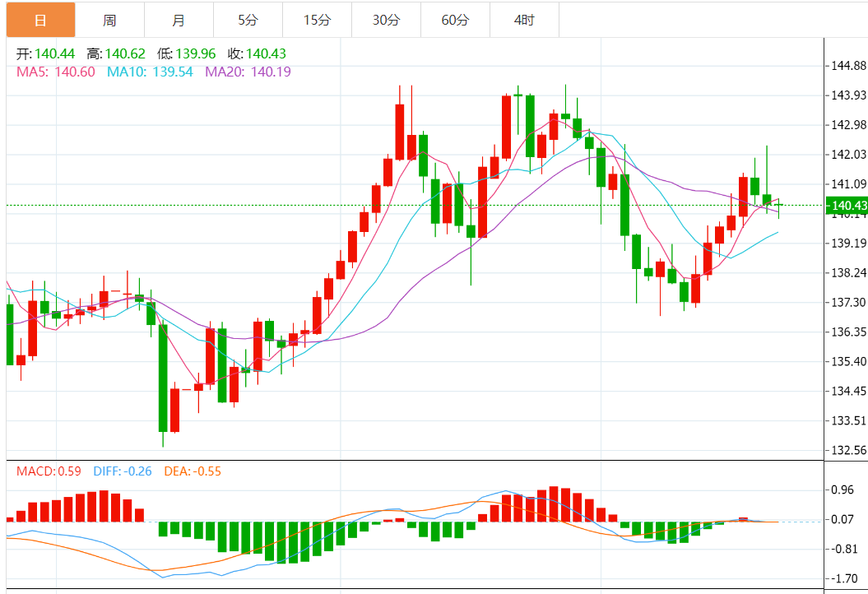The image size is (868, 594).
Task: Click the opening price 140.44 value
Action: click(x=55, y=53)
